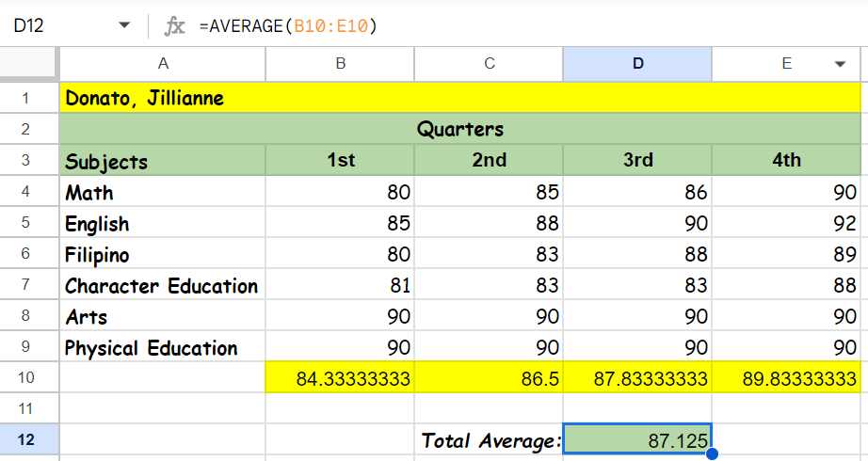Select the English subject cell

(162, 222)
